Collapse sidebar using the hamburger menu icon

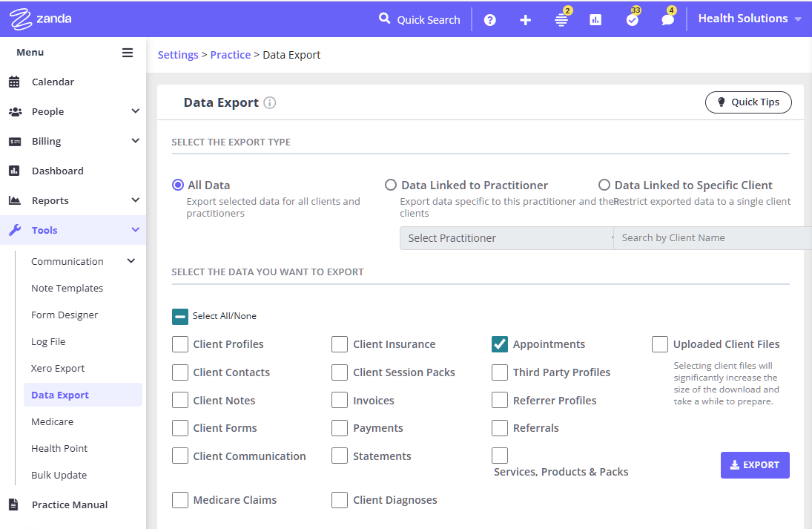coord(128,53)
